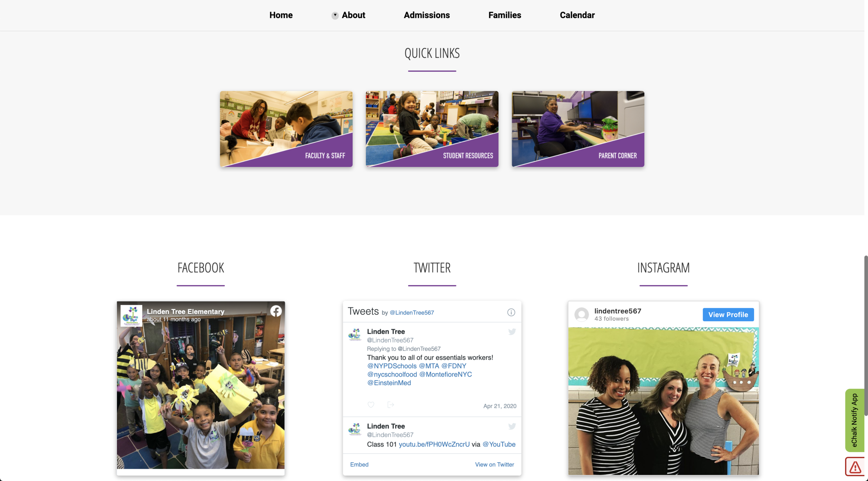Screen dimensions: 868x481
Task: Click share icon on first tweet
Action: pyautogui.click(x=391, y=405)
